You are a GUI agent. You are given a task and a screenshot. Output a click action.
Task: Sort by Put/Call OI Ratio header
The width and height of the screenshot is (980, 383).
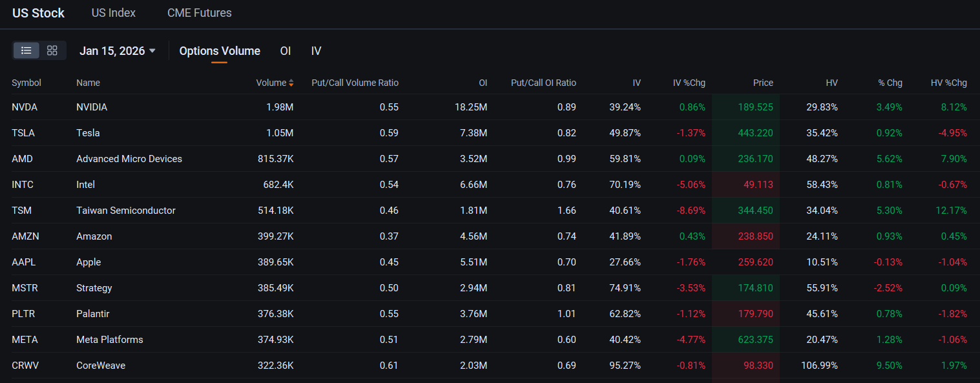(x=543, y=83)
